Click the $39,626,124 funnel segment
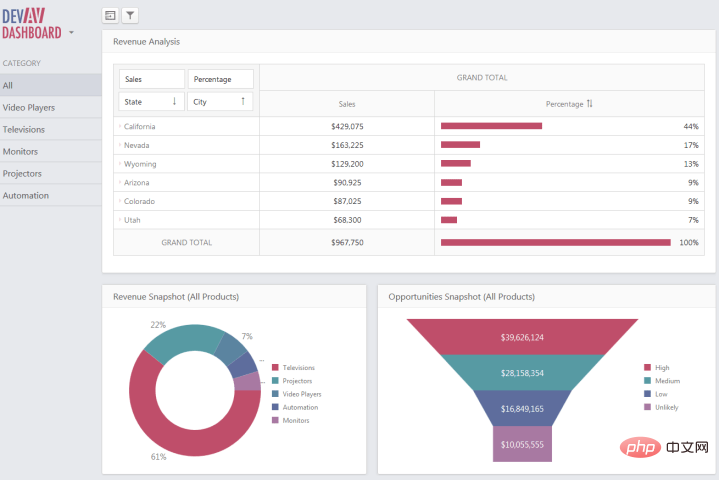The image size is (719, 480). [x=522, y=337]
